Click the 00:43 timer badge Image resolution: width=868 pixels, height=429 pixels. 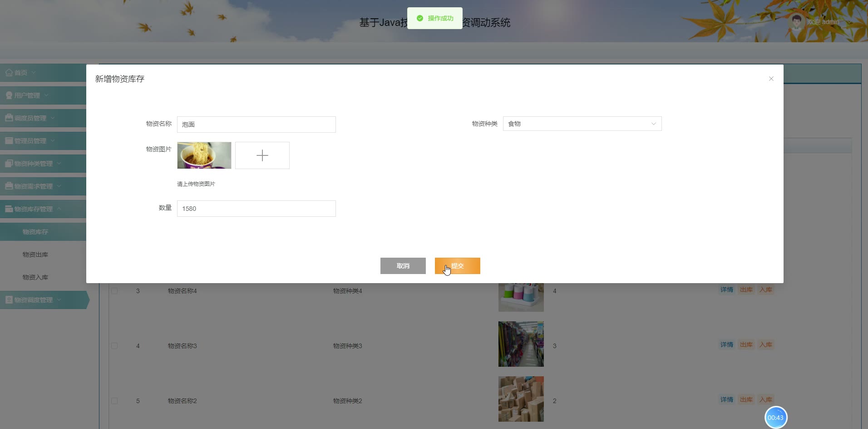point(775,418)
